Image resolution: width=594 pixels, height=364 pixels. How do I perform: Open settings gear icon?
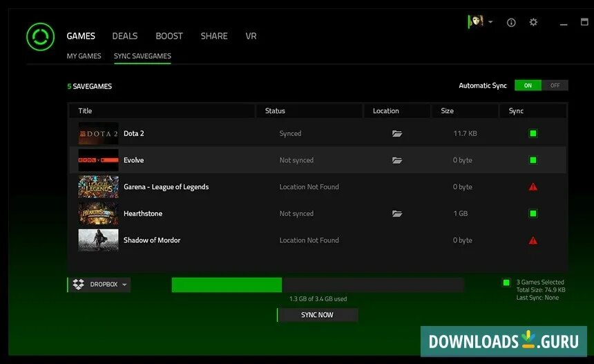pyautogui.click(x=533, y=22)
